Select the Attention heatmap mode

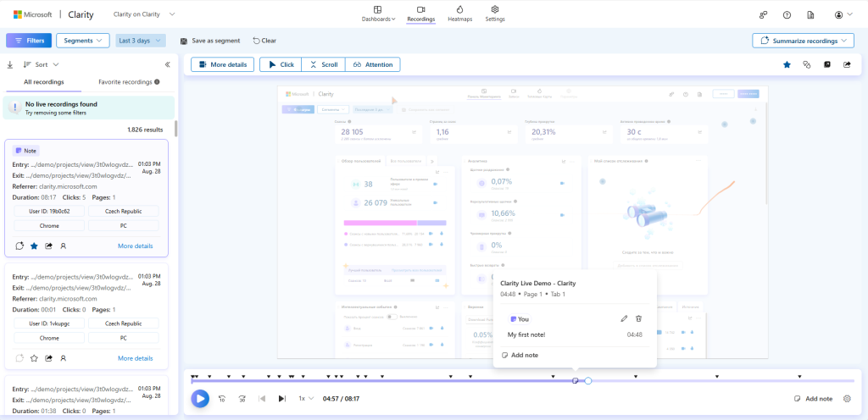click(x=373, y=64)
